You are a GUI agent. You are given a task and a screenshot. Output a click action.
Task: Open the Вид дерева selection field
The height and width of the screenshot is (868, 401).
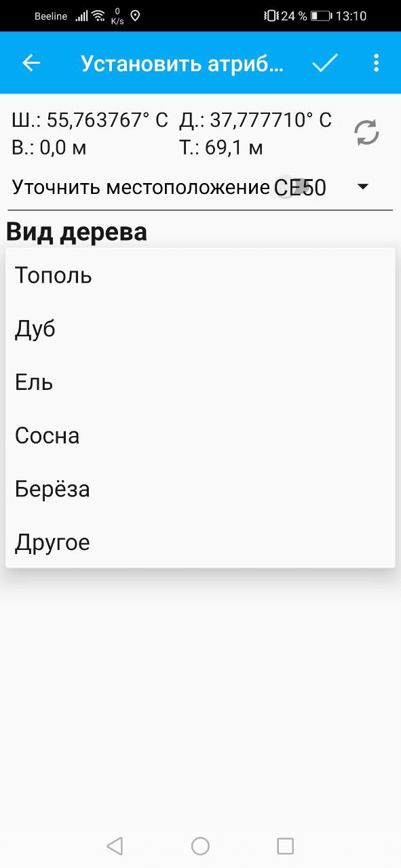pos(77,231)
